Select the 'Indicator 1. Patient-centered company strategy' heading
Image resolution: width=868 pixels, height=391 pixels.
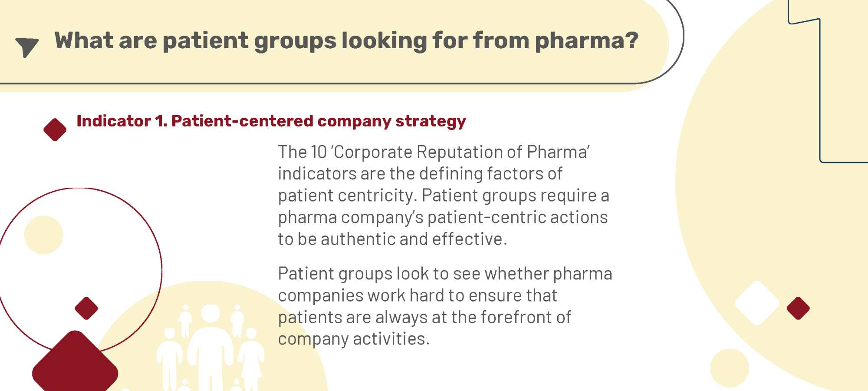pos(271,121)
